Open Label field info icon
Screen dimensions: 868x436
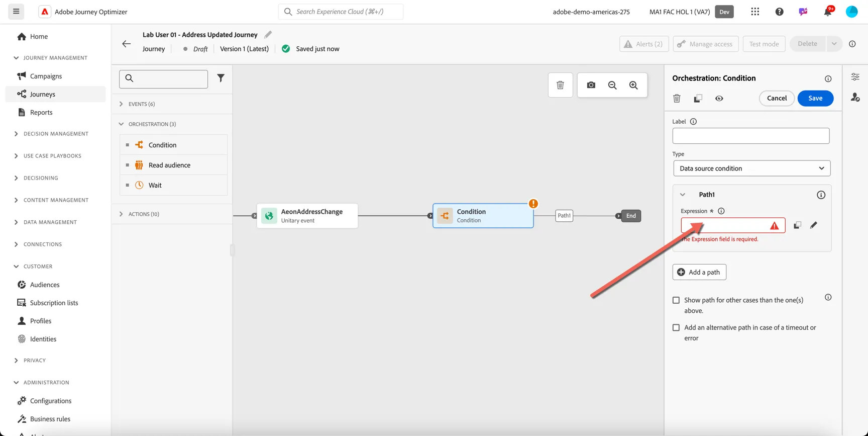pos(693,122)
